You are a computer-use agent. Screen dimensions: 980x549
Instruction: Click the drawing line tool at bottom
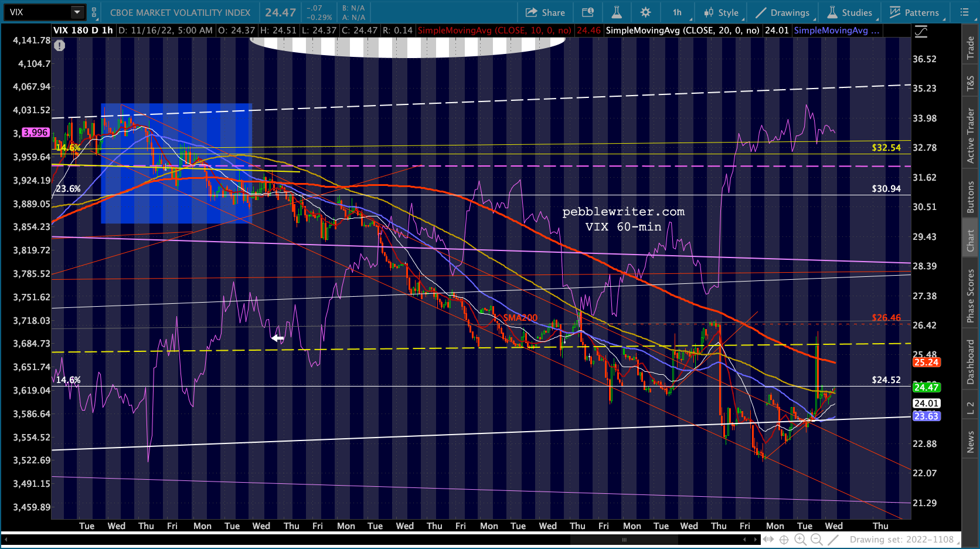[x=833, y=540]
